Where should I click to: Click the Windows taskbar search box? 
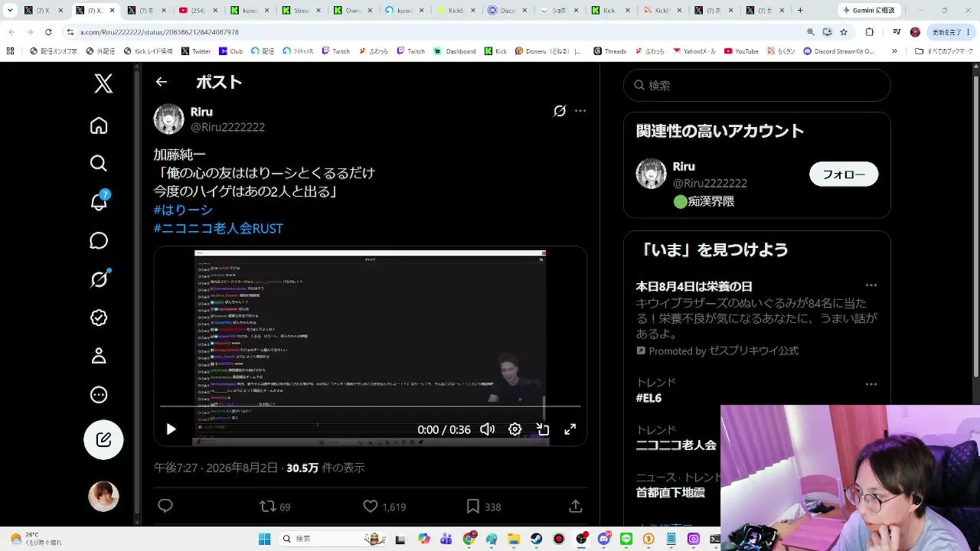click(334, 539)
